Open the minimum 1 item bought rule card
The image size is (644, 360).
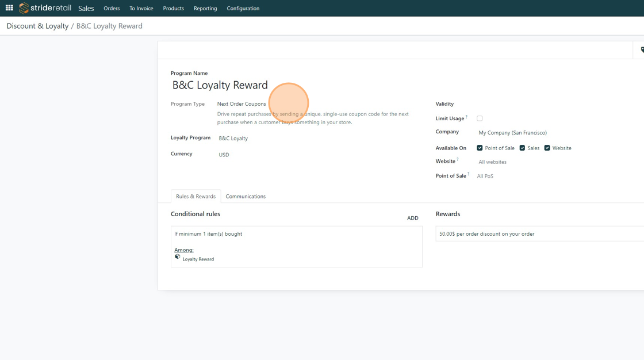point(297,247)
